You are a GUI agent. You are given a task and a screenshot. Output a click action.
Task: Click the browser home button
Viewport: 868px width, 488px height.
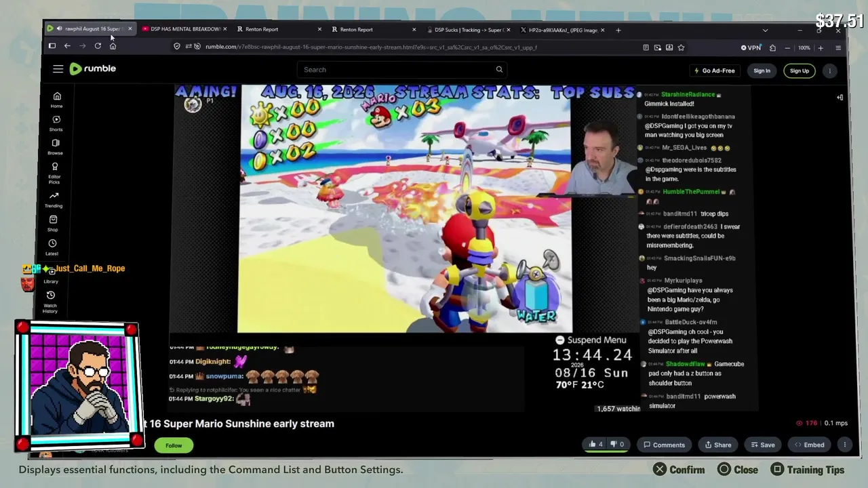(113, 46)
